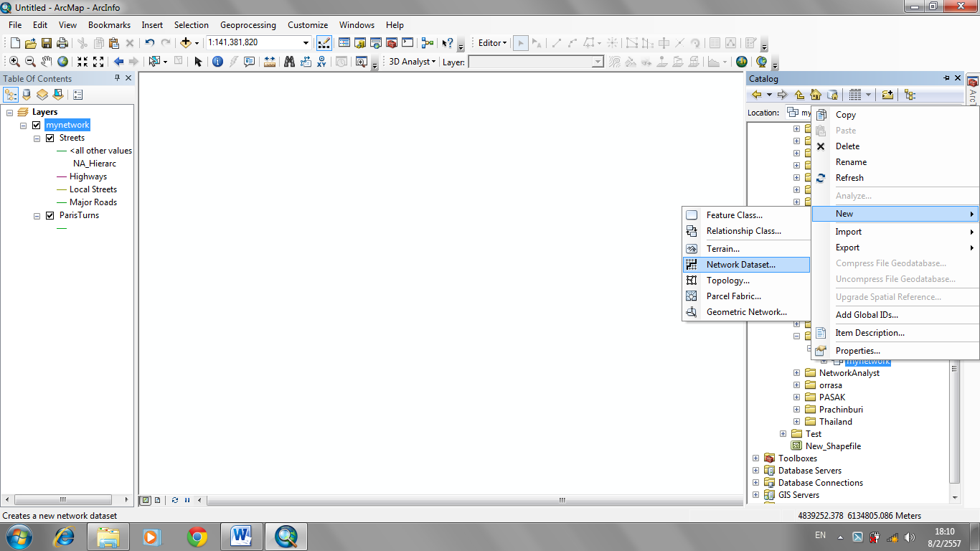Launch ModelBuilder window icon

428,43
